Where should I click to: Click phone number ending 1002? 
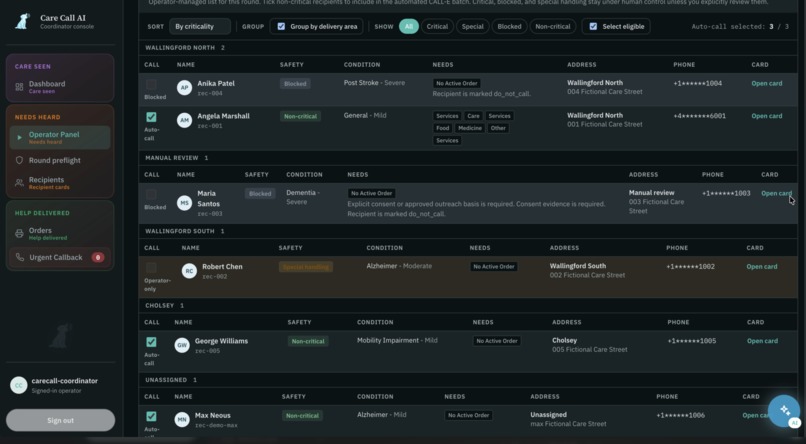[690, 267]
